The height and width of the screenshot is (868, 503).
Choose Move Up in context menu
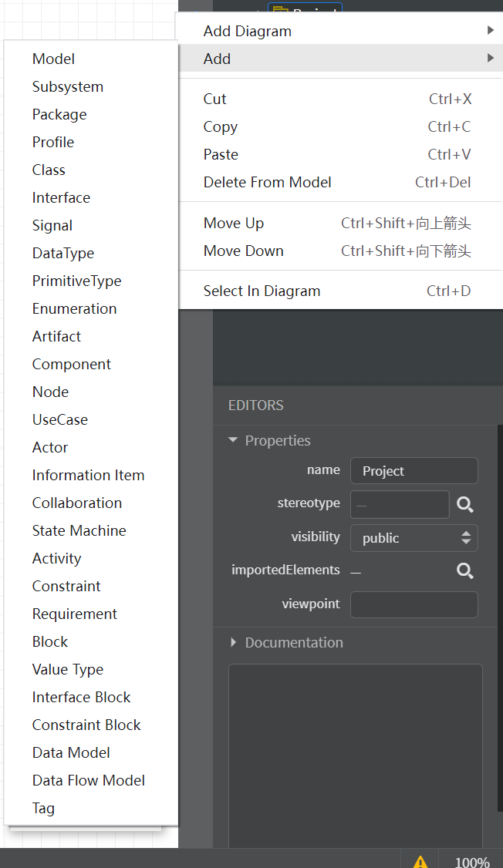(233, 223)
